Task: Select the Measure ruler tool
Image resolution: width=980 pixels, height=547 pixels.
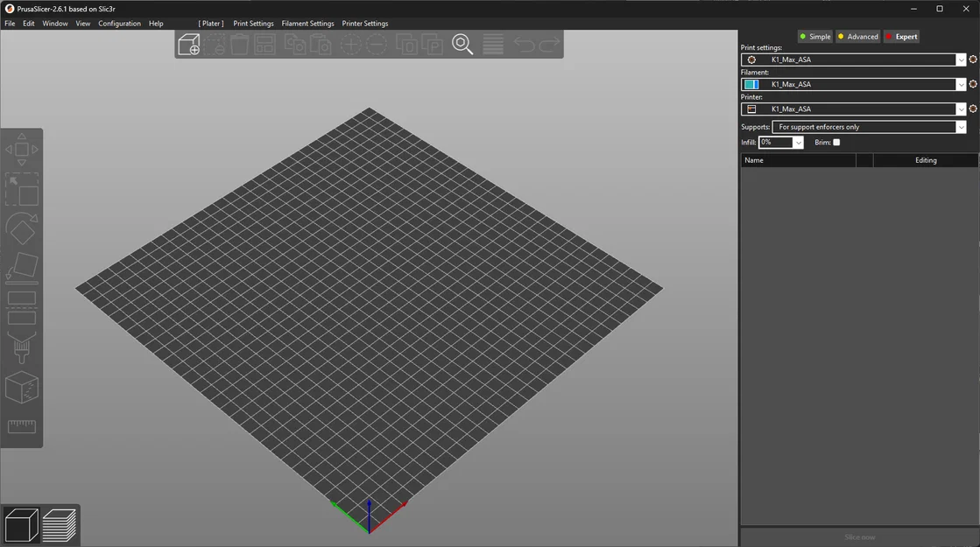Action: [22, 426]
